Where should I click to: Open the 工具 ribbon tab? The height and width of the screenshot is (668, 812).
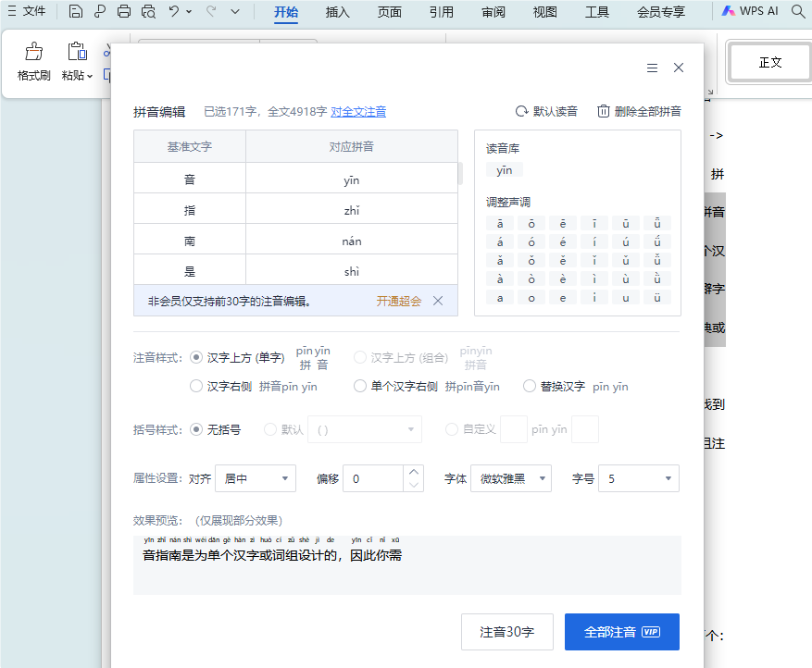click(x=596, y=11)
